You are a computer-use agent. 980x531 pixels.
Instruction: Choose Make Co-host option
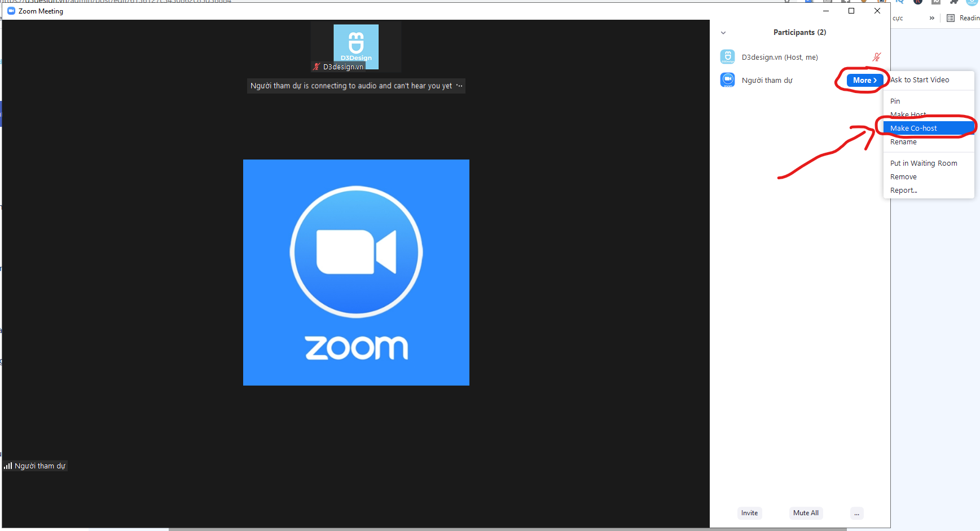coord(929,129)
